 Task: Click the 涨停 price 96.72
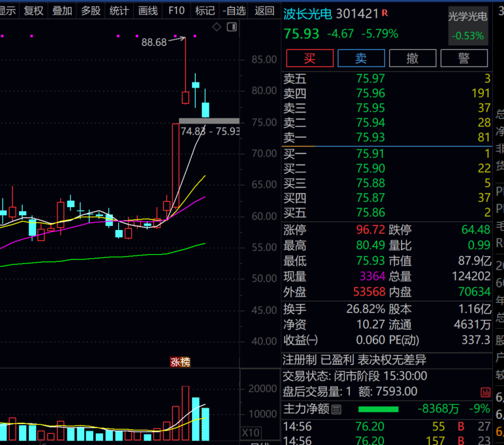(x=370, y=230)
